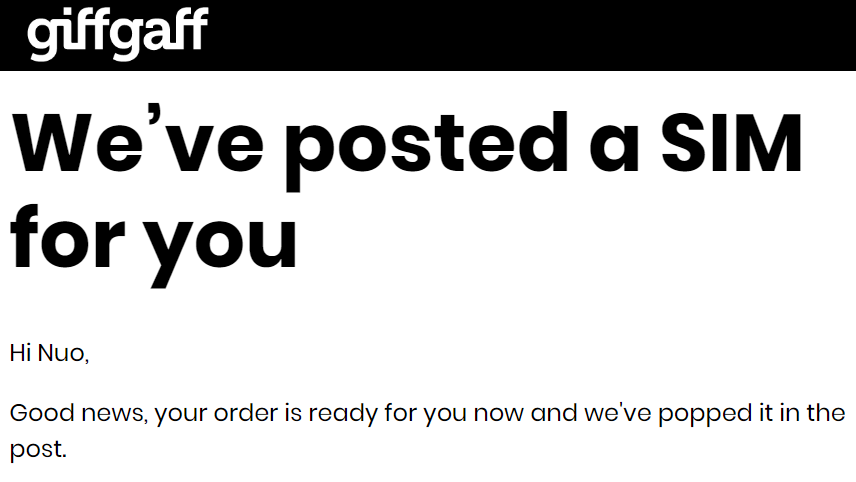856x482 pixels.
Task: Click 'in the' at first paragraph line end
Action: coord(813,413)
